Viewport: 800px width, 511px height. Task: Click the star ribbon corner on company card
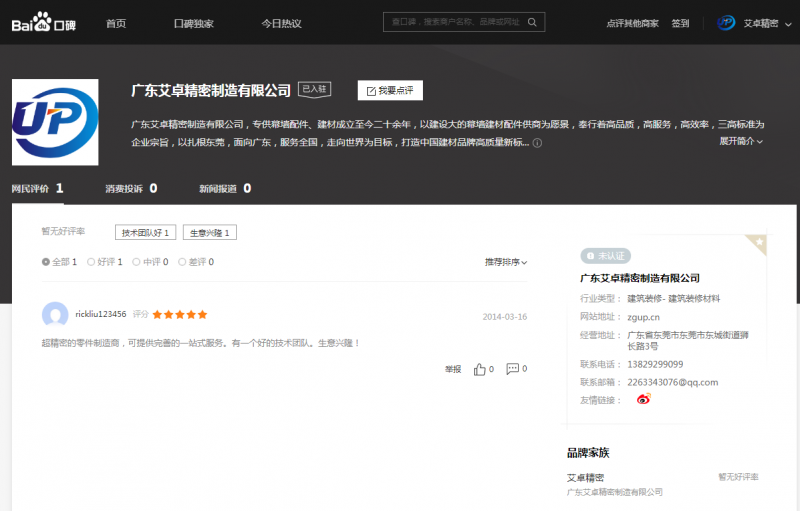click(758, 242)
